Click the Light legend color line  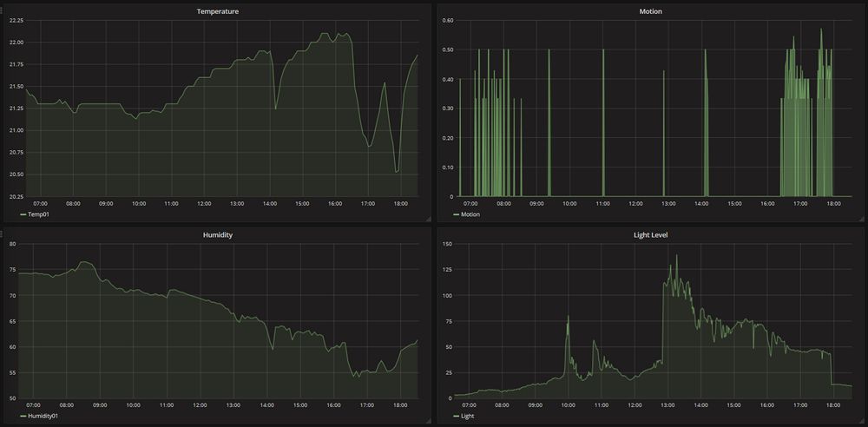(456, 416)
